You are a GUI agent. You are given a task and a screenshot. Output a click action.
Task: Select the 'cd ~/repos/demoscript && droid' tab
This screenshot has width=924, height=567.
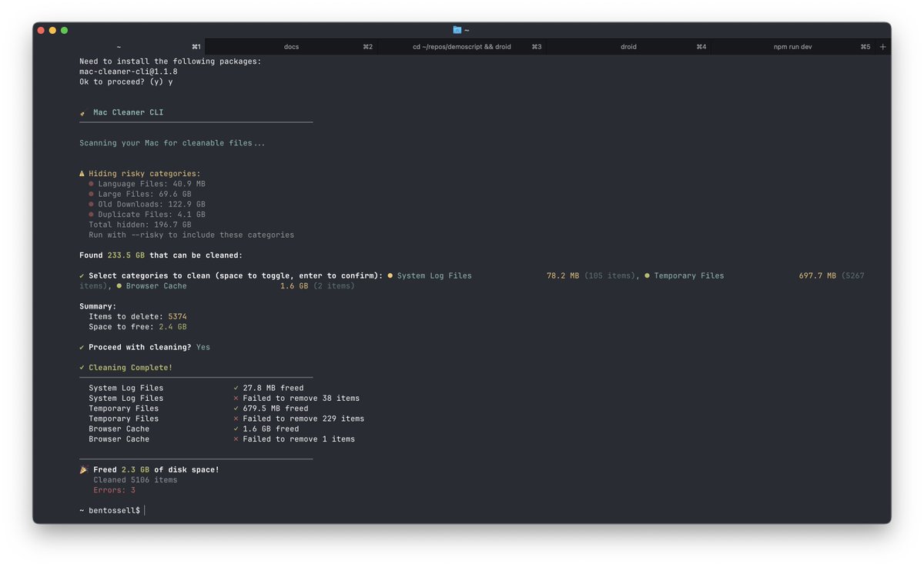[x=461, y=47]
